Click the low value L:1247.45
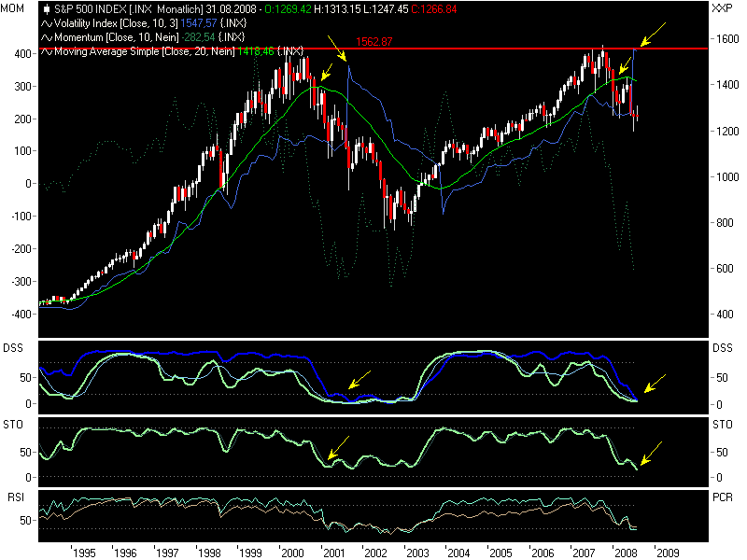 tap(386, 9)
